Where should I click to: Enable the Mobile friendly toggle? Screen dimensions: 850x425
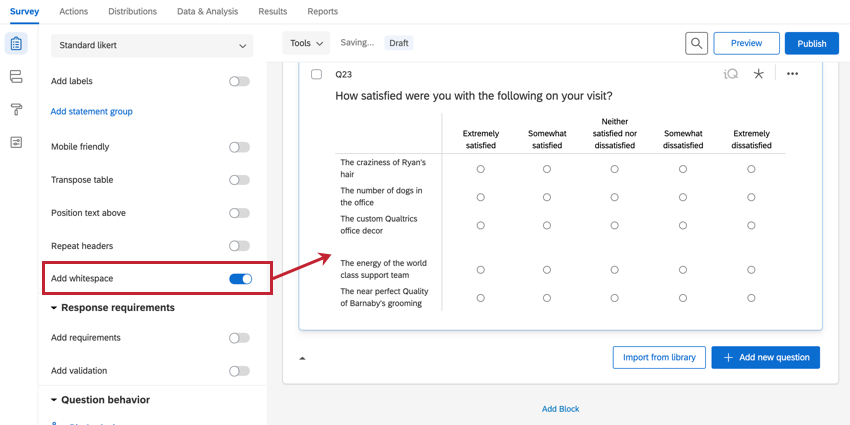[x=239, y=147]
